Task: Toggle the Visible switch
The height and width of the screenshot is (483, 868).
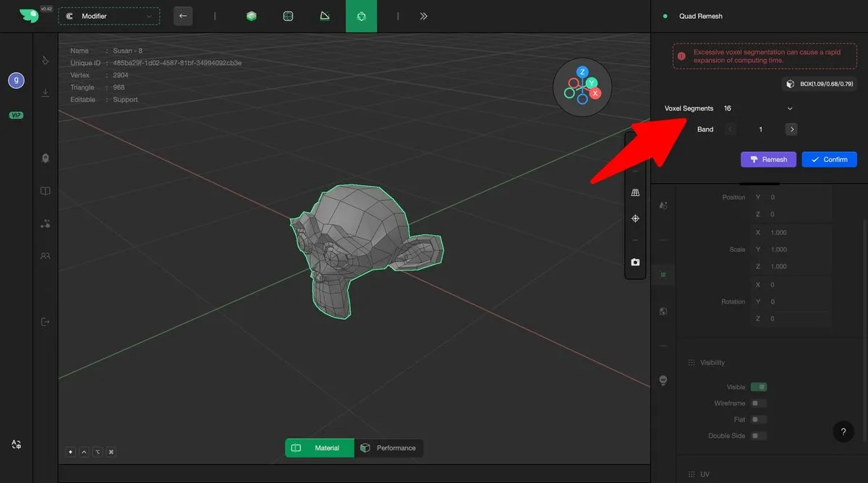Action: pos(758,387)
